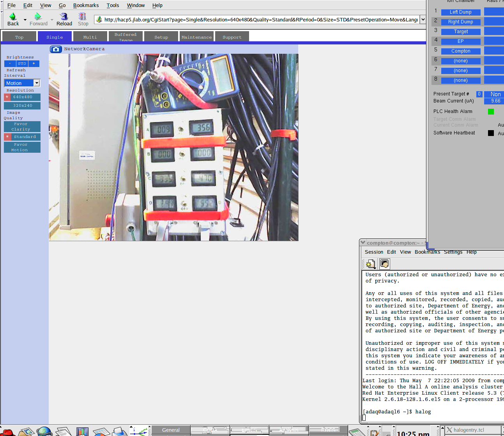Switch to the Multi tab

click(x=90, y=37)
